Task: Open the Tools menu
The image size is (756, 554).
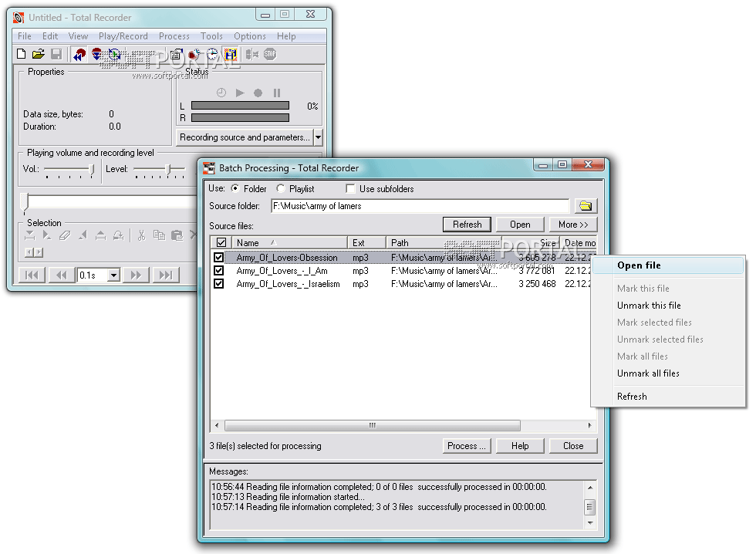Action: [211, 36]
